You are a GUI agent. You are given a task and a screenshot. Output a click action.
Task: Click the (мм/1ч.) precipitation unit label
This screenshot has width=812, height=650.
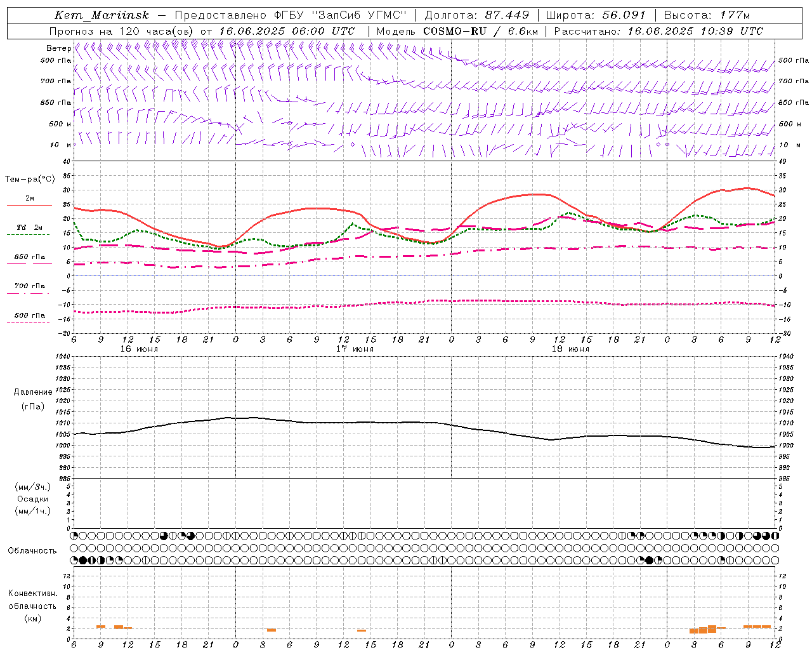[33, 511]
